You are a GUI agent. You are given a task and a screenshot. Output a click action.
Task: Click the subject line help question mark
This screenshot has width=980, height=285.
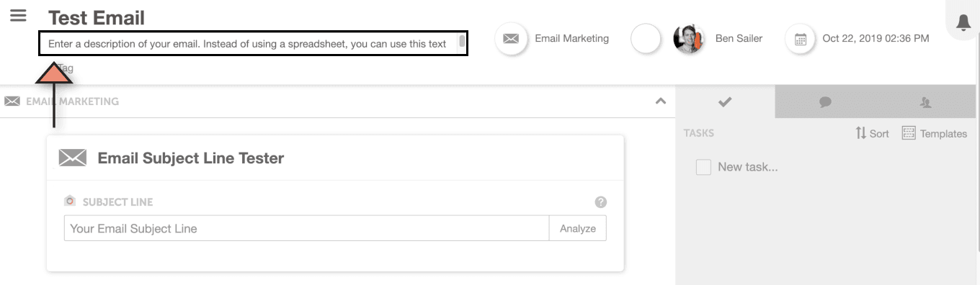(x=601, y=202)
